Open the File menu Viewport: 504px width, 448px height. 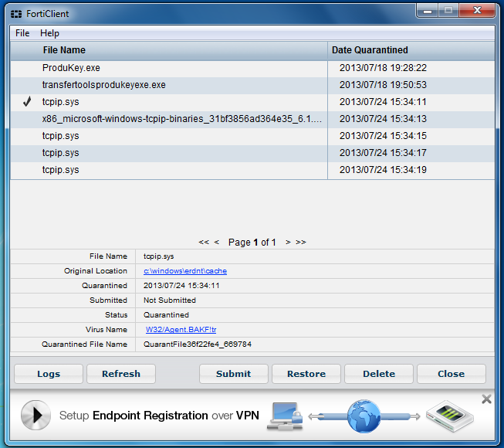22,33
